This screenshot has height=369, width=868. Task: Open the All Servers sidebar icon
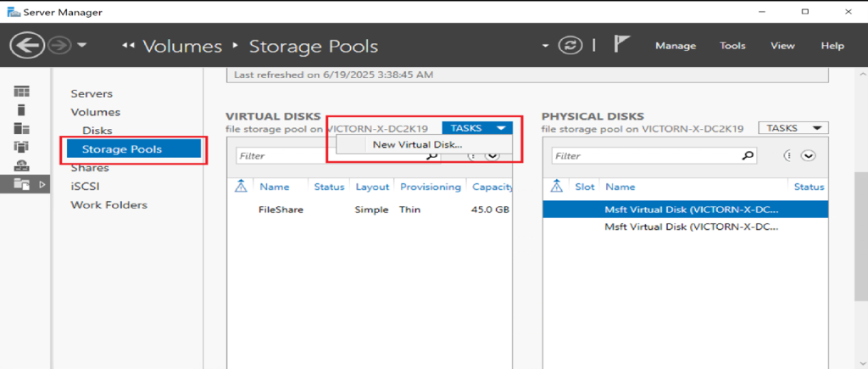22,128
